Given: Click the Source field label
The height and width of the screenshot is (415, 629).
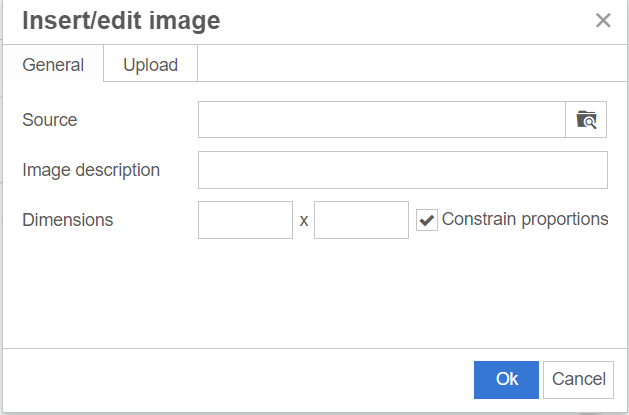Looking at the screenshot, I should coord(50,120).
